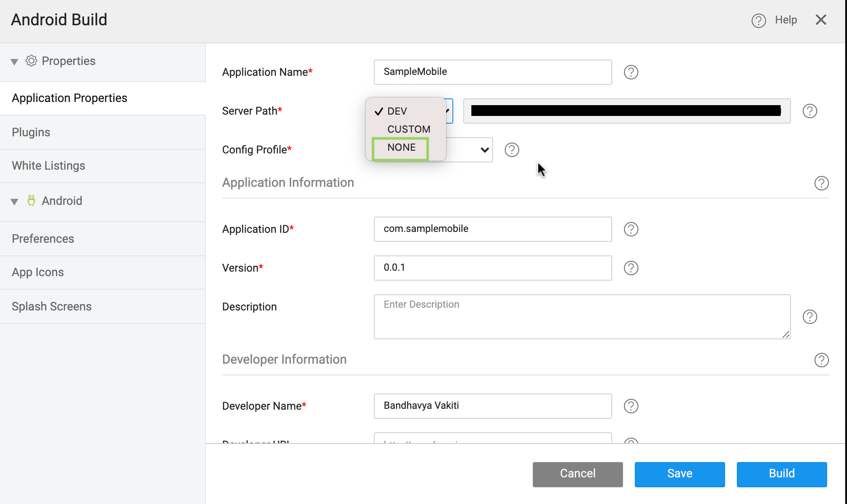Open the Plugins tab
The height and width of the screenshot is (504, 847).
click(31, 132)
